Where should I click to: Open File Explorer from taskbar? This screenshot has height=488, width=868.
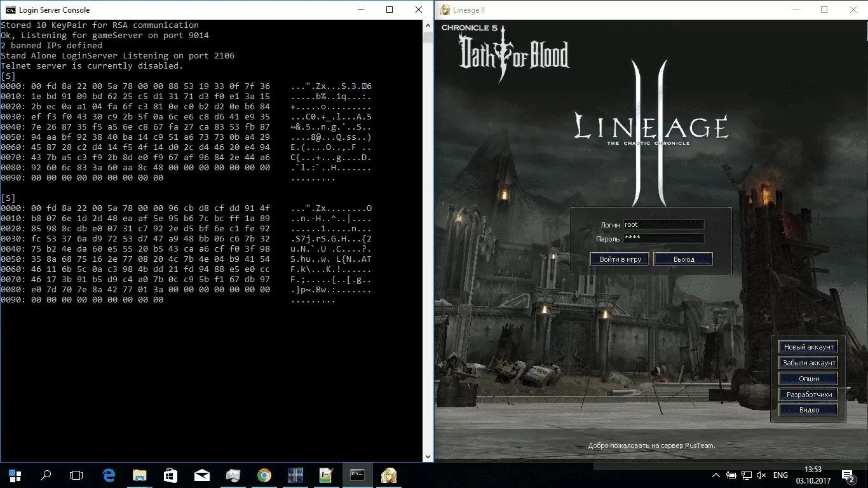click(x=140, y=475)
